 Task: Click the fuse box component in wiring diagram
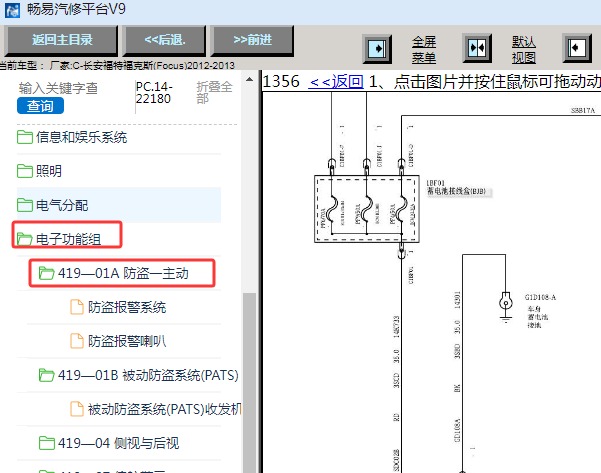point(367,209)
